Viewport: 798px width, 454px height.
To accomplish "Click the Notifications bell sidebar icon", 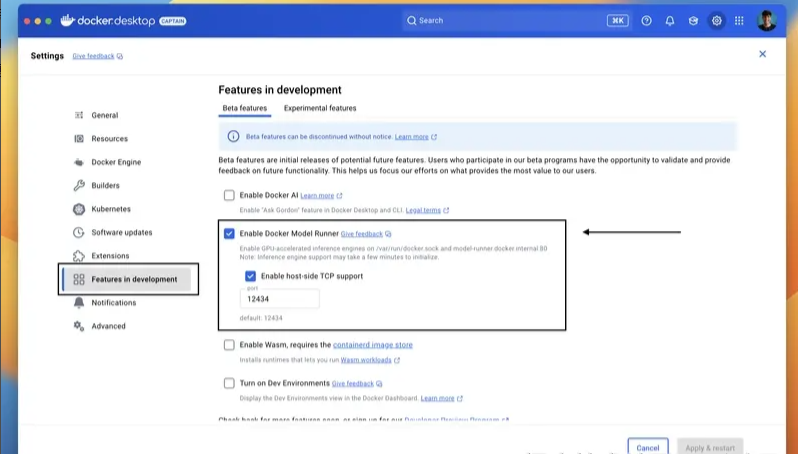I will click(79, 302).
